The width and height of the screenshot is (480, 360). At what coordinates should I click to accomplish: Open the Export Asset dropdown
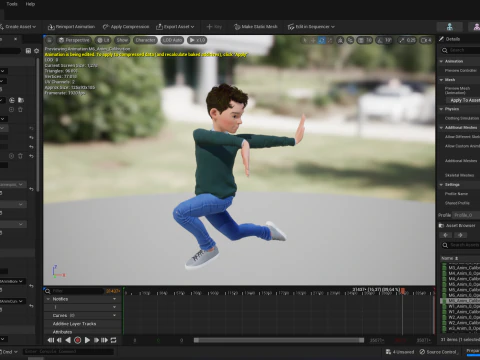tap(175, 27)
